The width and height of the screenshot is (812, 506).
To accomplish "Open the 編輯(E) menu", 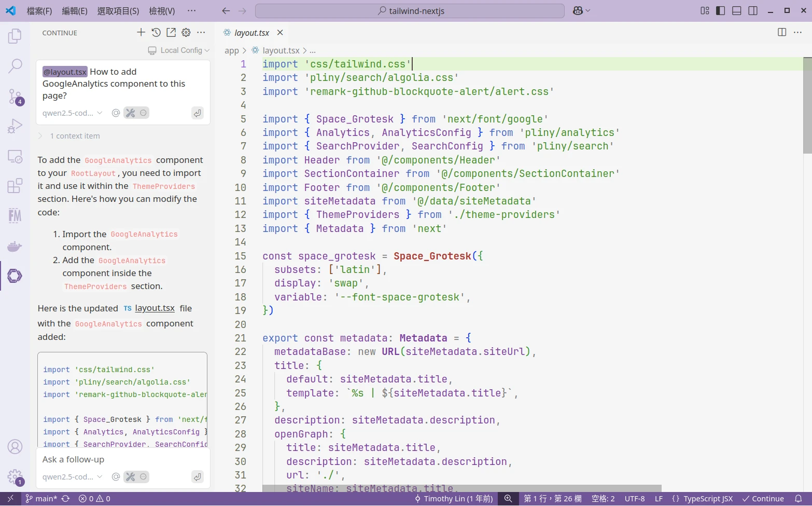I will tap(74, 11).
